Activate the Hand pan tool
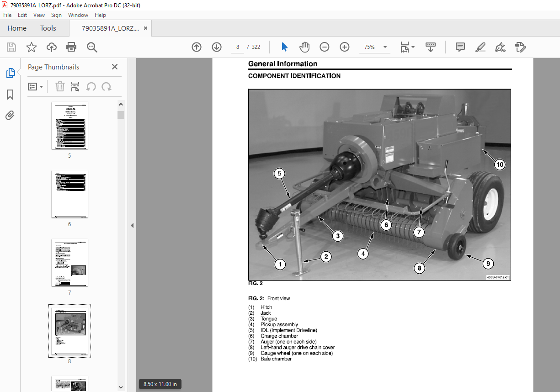The height and width of the screenshot is (392, 560). pos(304,47)
